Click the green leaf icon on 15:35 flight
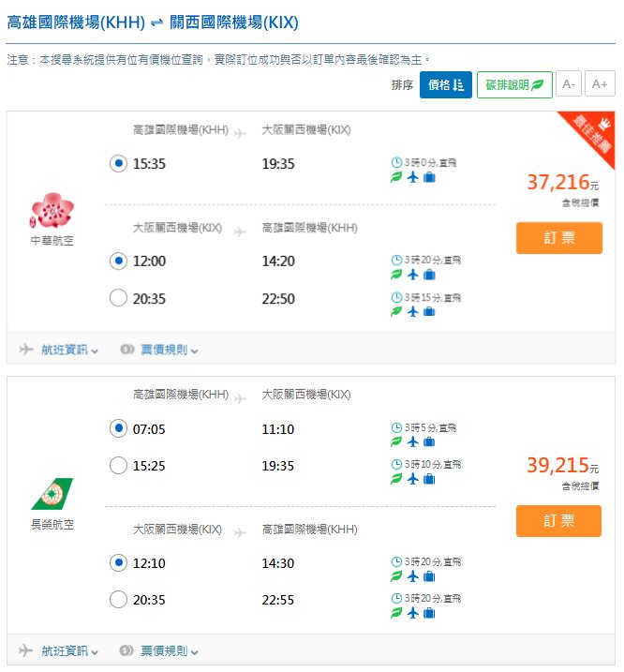This screenshot has height=672, width=624. [396, 178]
